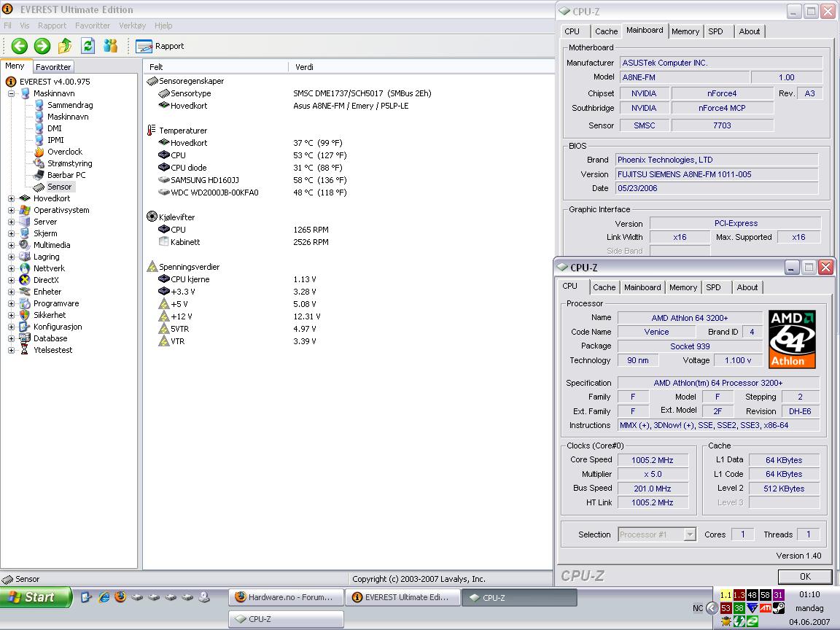Image resolution: width=840 pixels, height=630 pixels.
Task: Click the Programvare icon in the tree
Action: coord(25,303)
